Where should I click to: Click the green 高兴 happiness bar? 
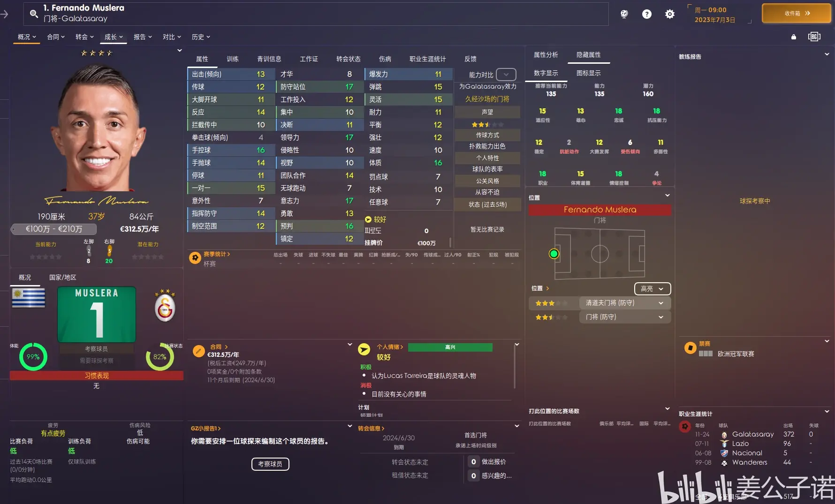[450, 347]
